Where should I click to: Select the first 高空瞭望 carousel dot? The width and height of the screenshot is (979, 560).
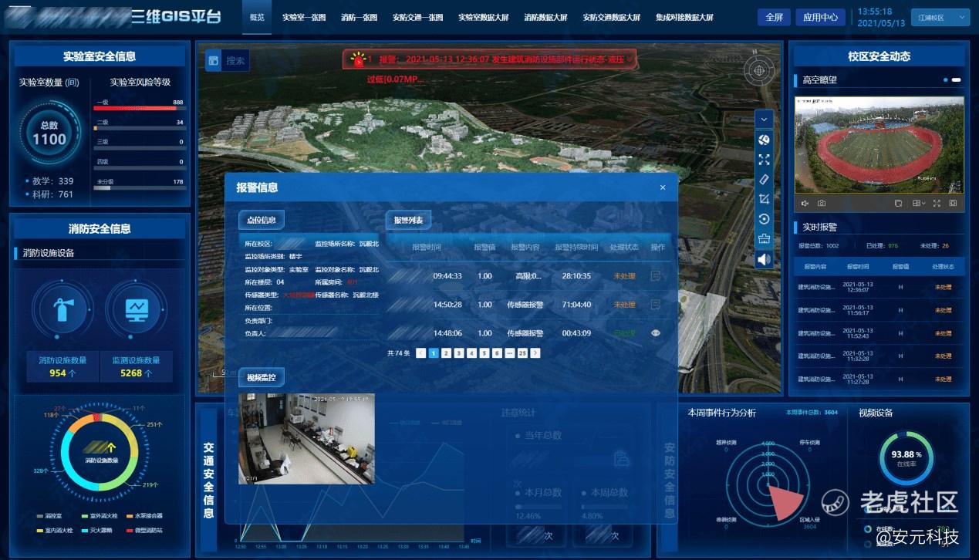click(x=946, y=79)
